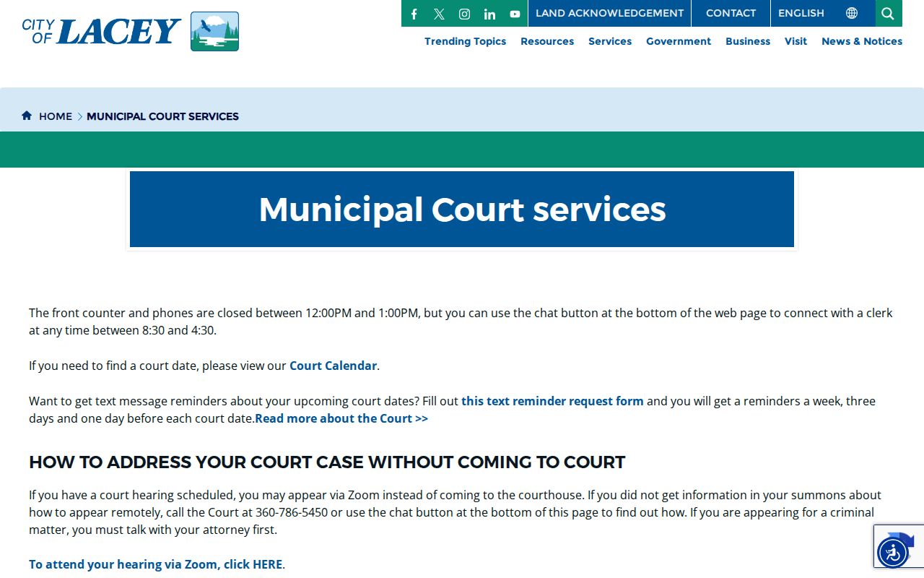Click the attend hearing via Zoom link
Screen dimensions: 924x578
click(x=155, y=564)
